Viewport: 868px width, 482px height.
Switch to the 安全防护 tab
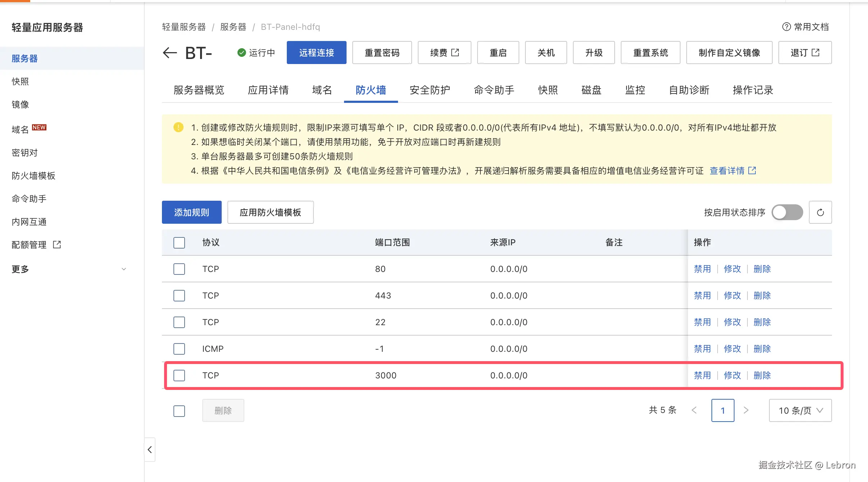429,90
